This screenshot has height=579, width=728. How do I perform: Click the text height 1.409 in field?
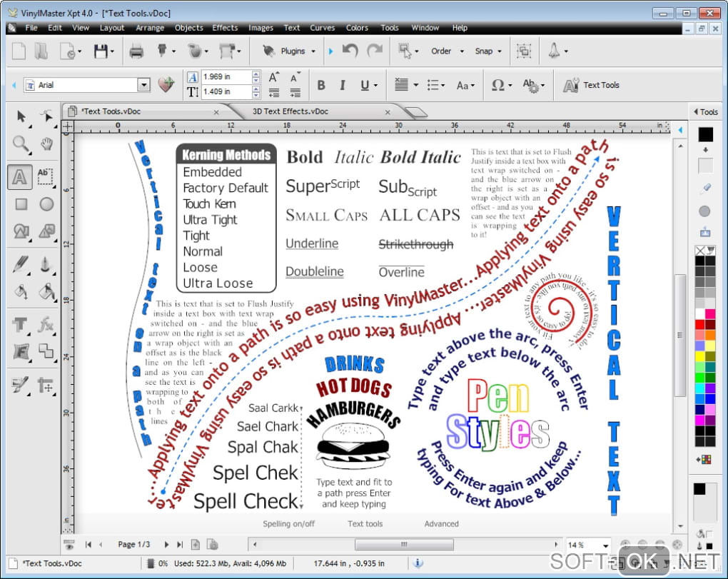coord(226,91)
